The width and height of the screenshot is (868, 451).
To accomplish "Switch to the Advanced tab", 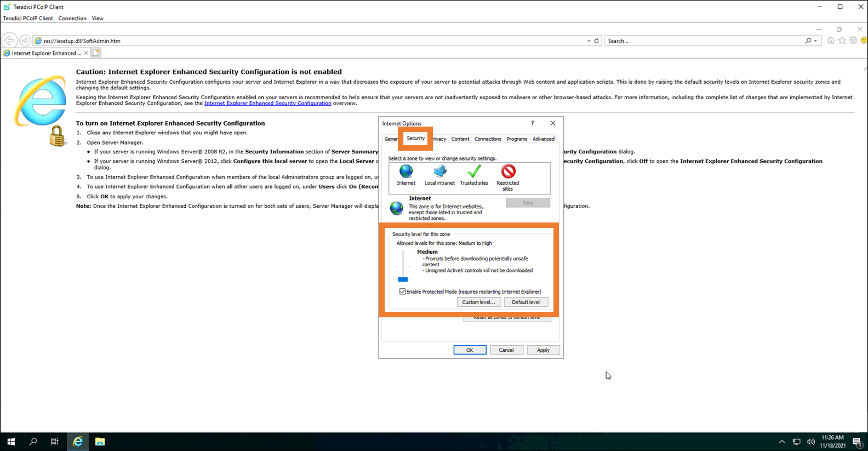I will pos(543,139).
